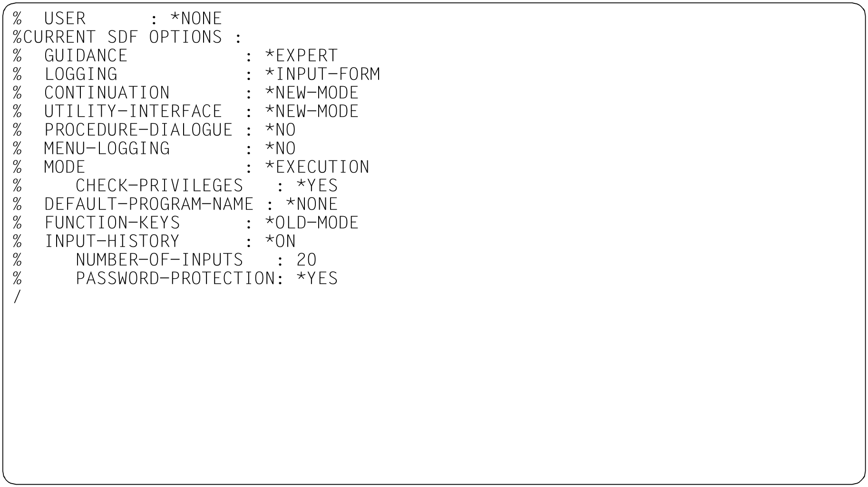The image size is (868, 487).
Task: Place cursor at the slash command prompt
Action: (x=18, y=297)
